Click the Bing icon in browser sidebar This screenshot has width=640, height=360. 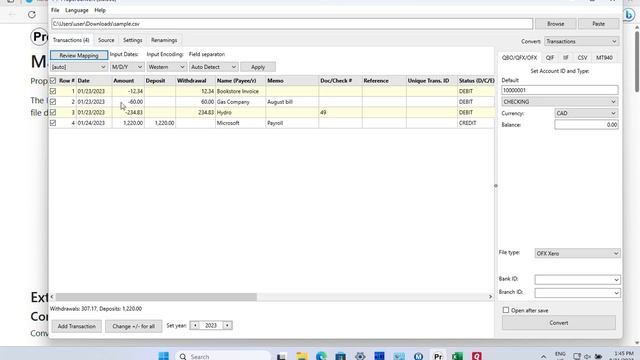click(629, 15)
